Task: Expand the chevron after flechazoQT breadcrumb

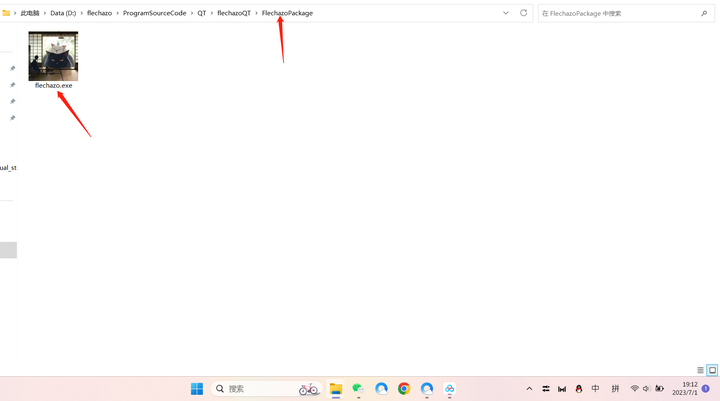Action: pyautogui.click(x=256, y=13)
